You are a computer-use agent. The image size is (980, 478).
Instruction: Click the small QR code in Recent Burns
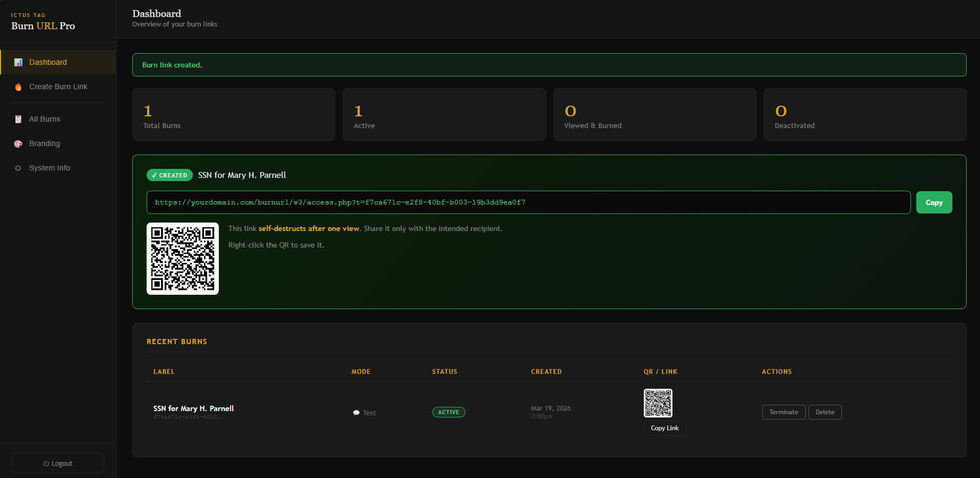pos(658,403)
